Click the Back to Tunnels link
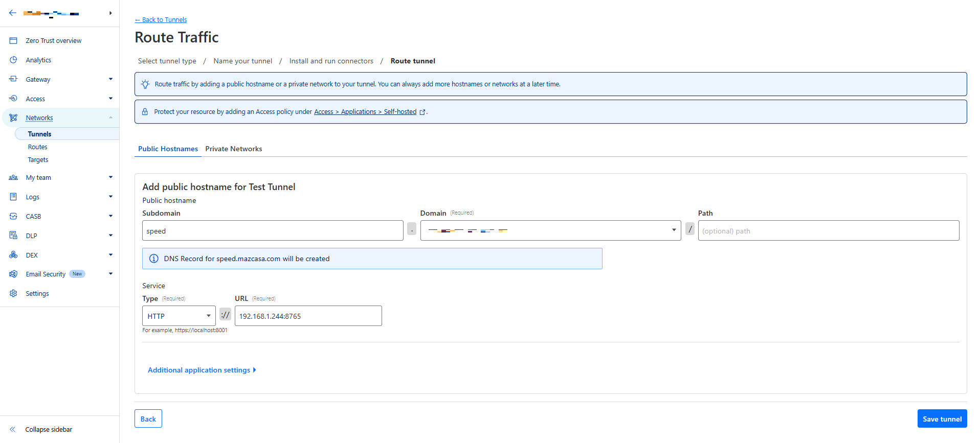Image resolution: width=980 pixels, height=443 pixels. point(161,20)
